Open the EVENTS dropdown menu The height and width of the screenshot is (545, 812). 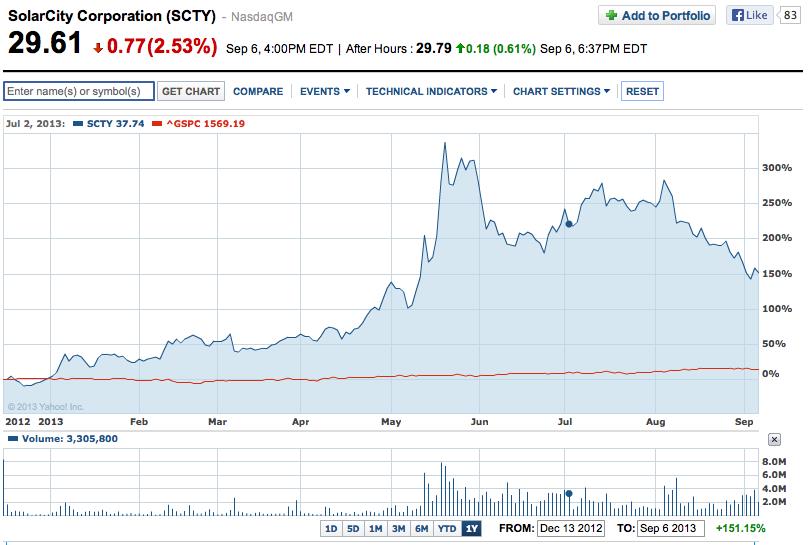(x=325, y=92)
